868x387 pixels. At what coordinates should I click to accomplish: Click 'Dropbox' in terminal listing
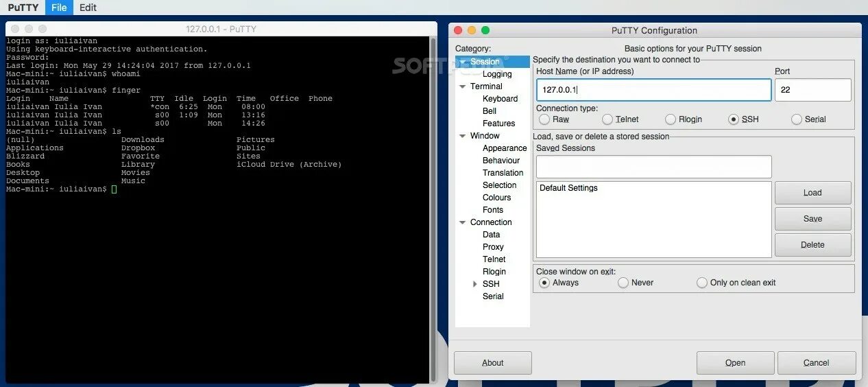pos(138,148)
